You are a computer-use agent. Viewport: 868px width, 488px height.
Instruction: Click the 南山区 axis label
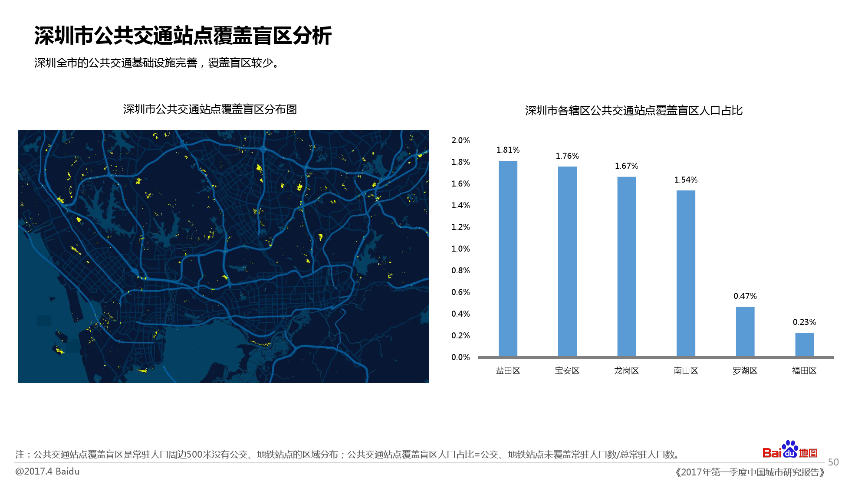point(686,370)
